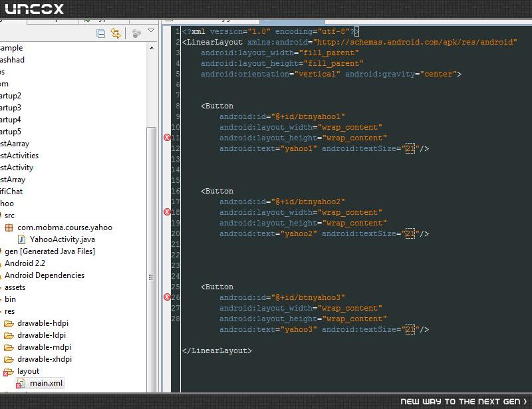Click the Java file icon of YahooActivity.java

(x=21, y=239)
